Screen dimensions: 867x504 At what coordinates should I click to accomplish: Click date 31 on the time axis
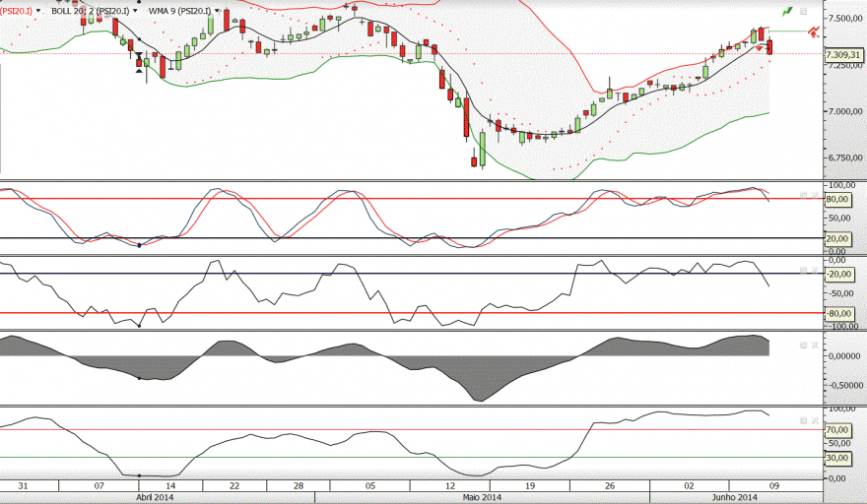(23, 485)
